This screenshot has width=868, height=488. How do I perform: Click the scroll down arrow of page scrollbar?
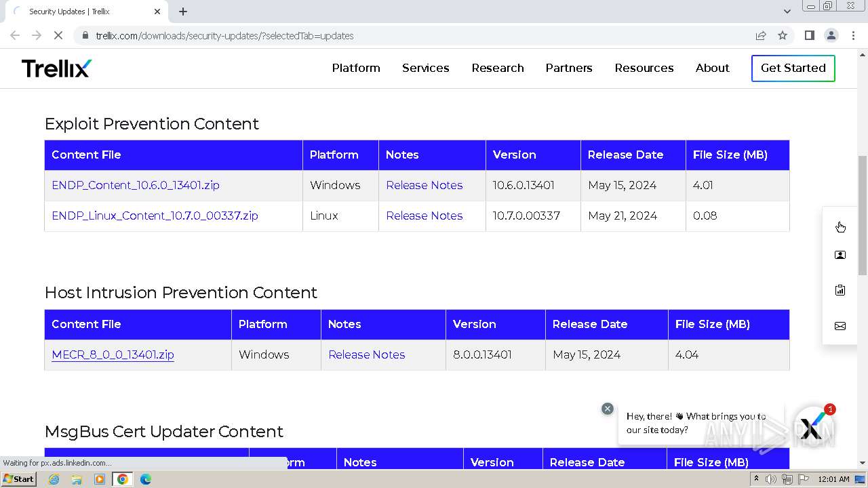tap(863, 463)
